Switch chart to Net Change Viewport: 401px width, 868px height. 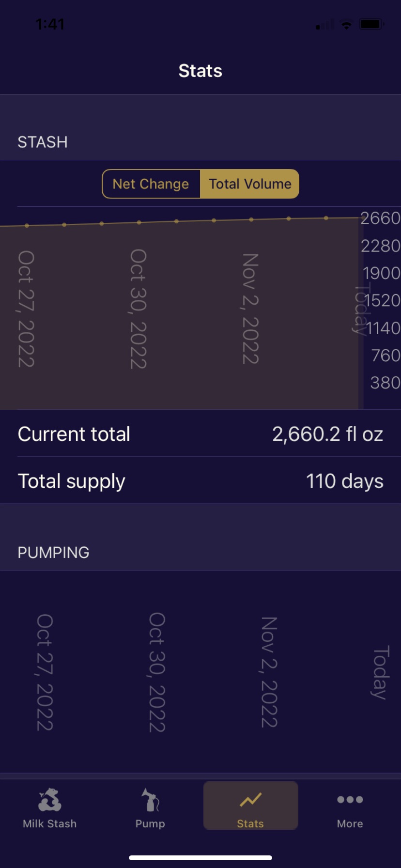click(151, 184)
